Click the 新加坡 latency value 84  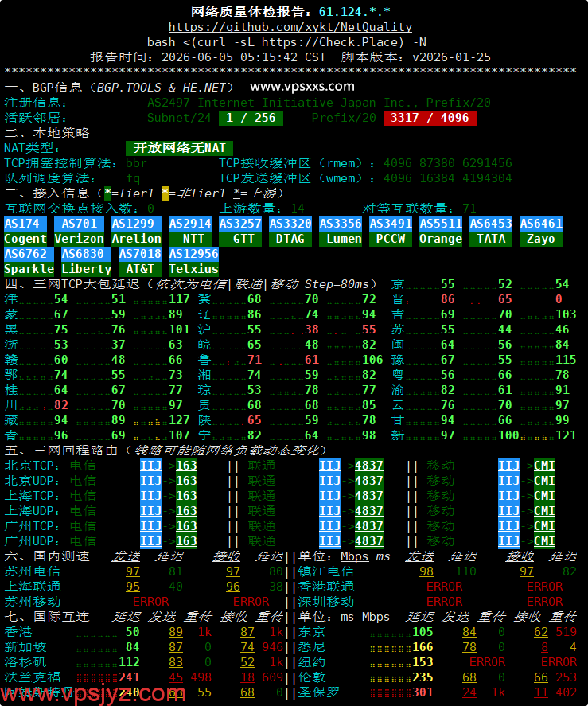point(132,647)
